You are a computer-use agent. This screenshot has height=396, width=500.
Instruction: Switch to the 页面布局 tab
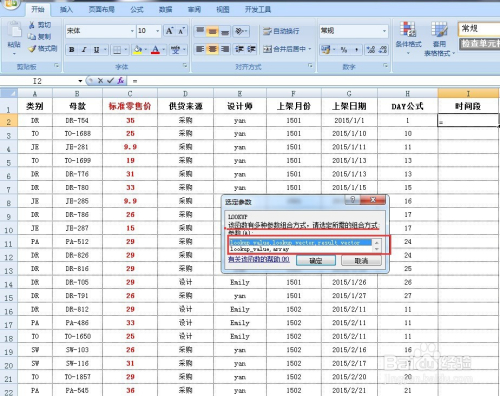click(101, 10)
